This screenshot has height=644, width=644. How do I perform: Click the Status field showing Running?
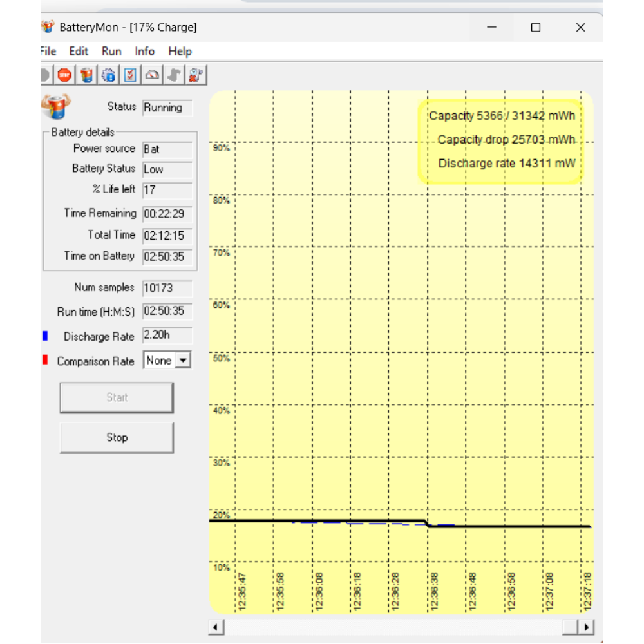[x=167, y=108]
